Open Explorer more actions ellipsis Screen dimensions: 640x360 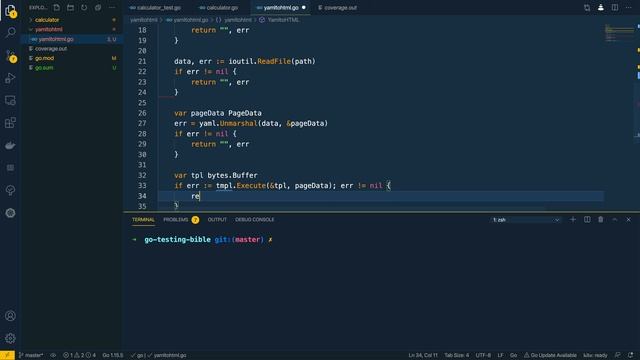click(x=112, y=7)
